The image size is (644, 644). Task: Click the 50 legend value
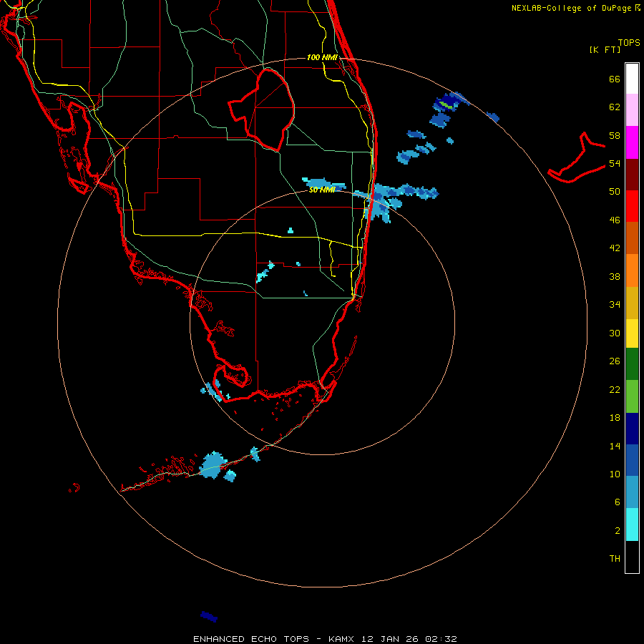pos(615,192)
